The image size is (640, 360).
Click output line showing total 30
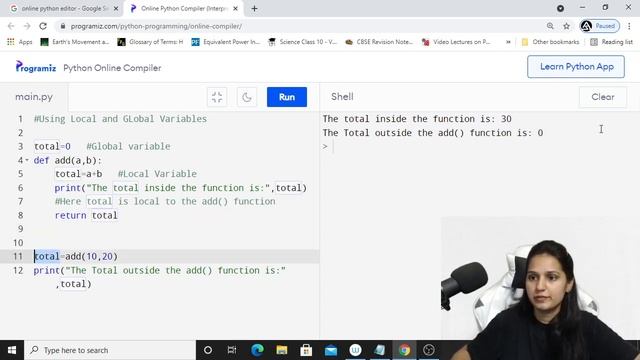click(417, 119)
